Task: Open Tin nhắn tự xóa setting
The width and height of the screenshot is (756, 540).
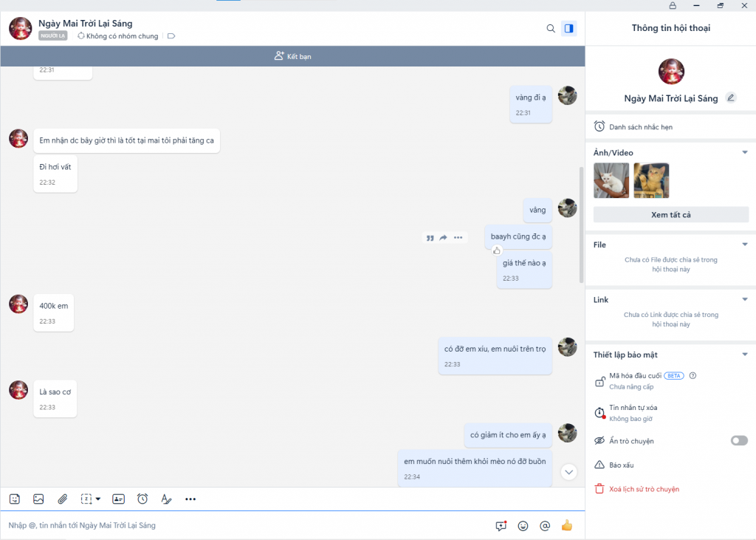Action: coord(670,413)
